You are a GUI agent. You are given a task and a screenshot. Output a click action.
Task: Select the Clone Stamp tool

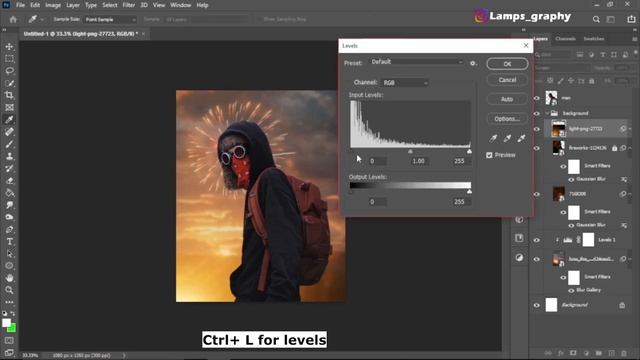9,156
